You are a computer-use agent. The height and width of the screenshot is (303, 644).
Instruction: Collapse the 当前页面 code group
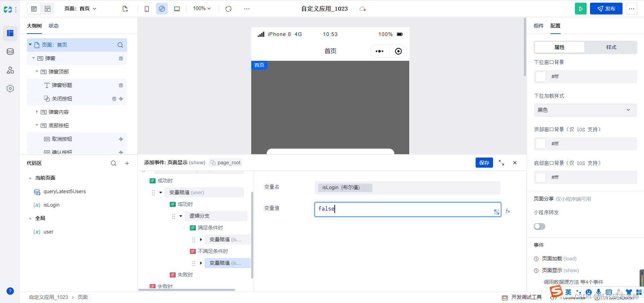pos(30,178)
